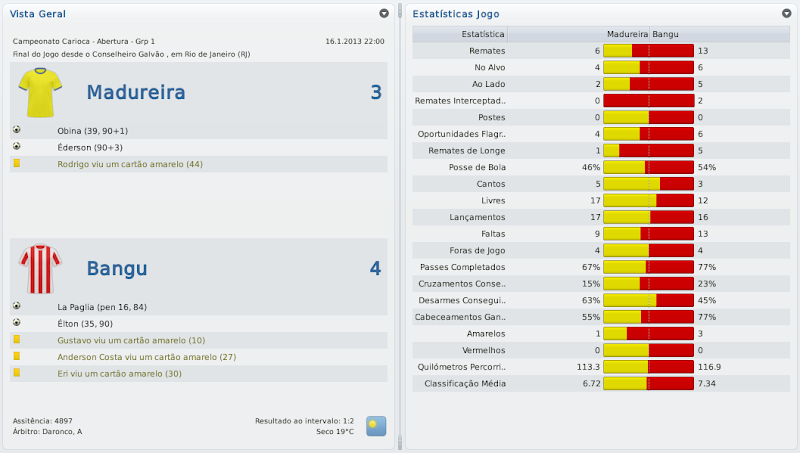
Task: Open the Estatísticas Jogo panel dropdown arrow
Action: click(786, 14)
